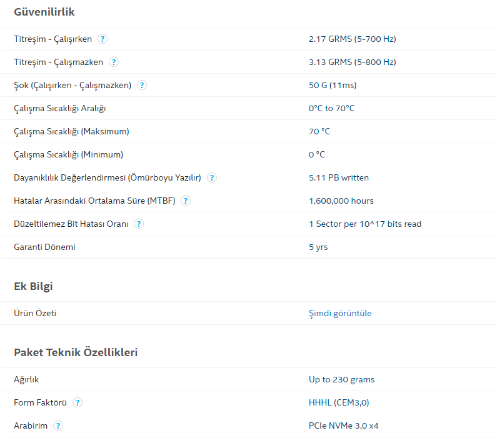Select the PCIe NVMe 3,0 x4 value

click(x=344, y=426)
